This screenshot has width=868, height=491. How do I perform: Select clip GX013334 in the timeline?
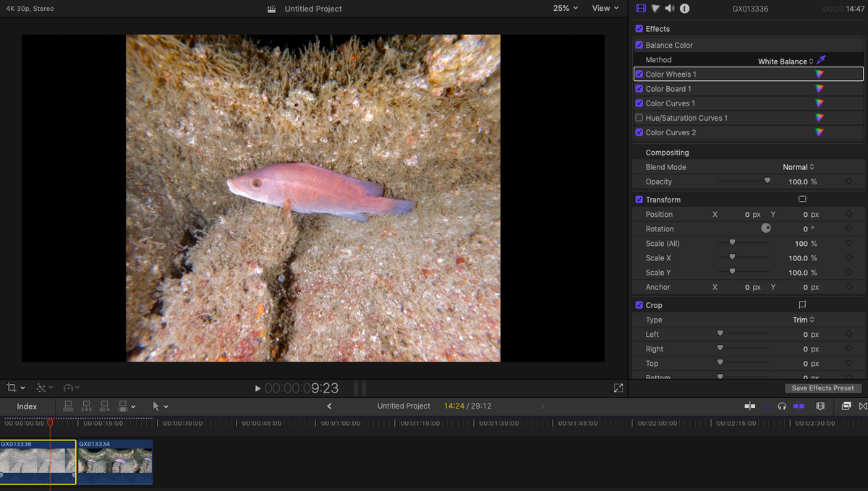[x=115, y=462]
